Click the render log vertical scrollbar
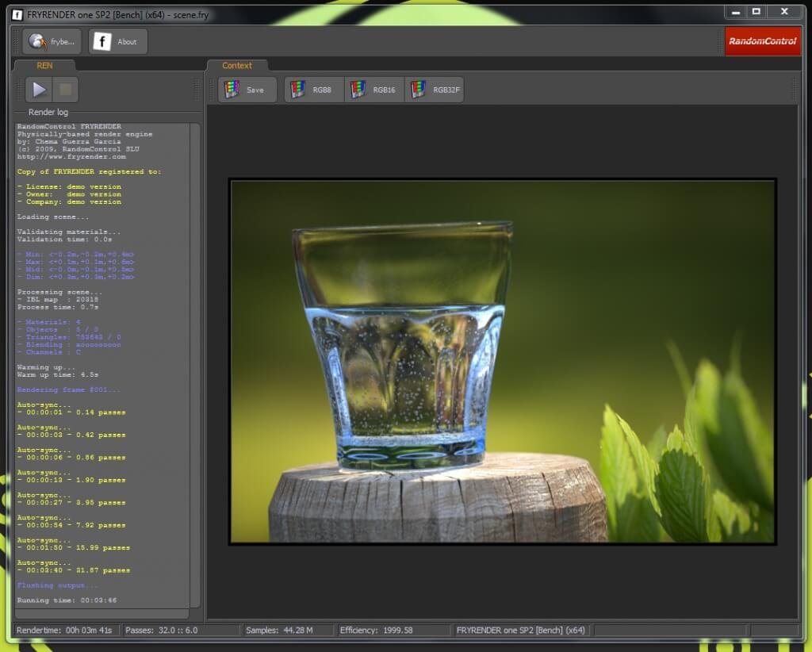 pyautogui.click(x=195, y=365)
